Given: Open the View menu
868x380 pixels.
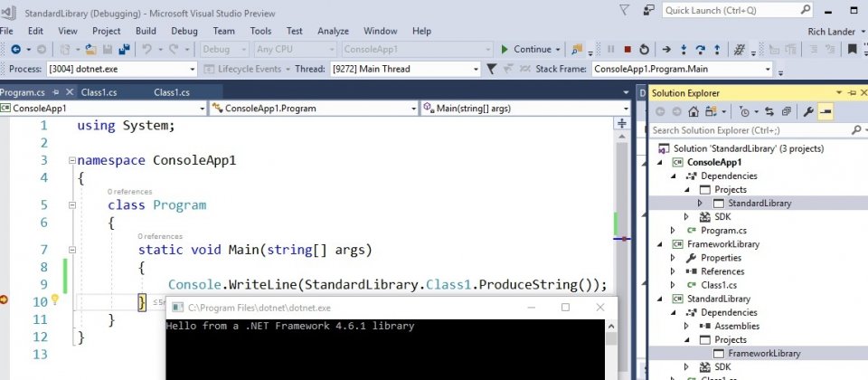Looking at the screenshot, I should point(68,31).
